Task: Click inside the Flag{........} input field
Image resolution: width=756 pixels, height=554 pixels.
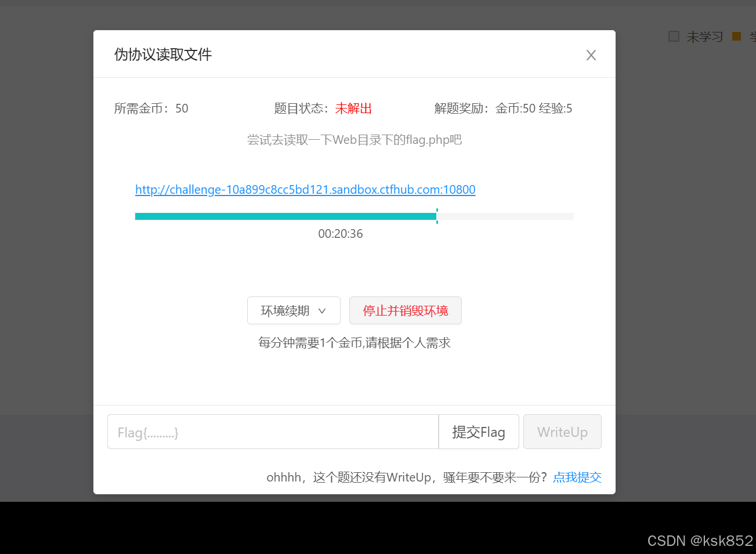Action: (x=273, y=432)
